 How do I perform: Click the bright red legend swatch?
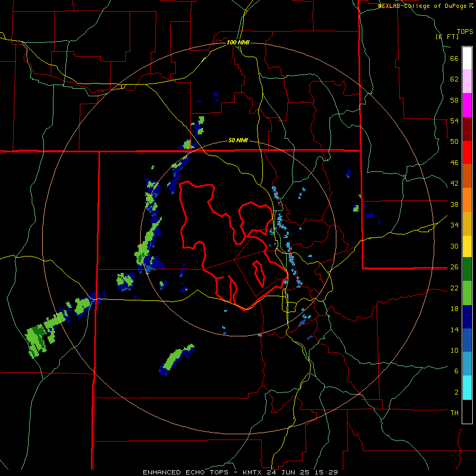pos(467,152)
